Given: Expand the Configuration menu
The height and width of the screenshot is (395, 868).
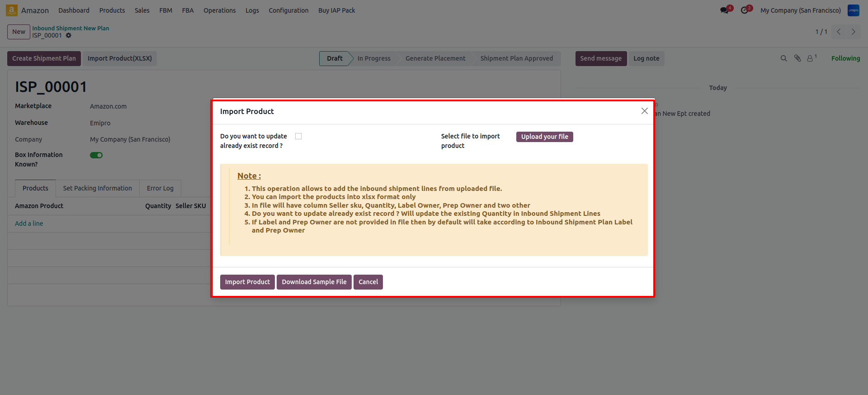Looking at the screenshot, I should pos(288,10).
